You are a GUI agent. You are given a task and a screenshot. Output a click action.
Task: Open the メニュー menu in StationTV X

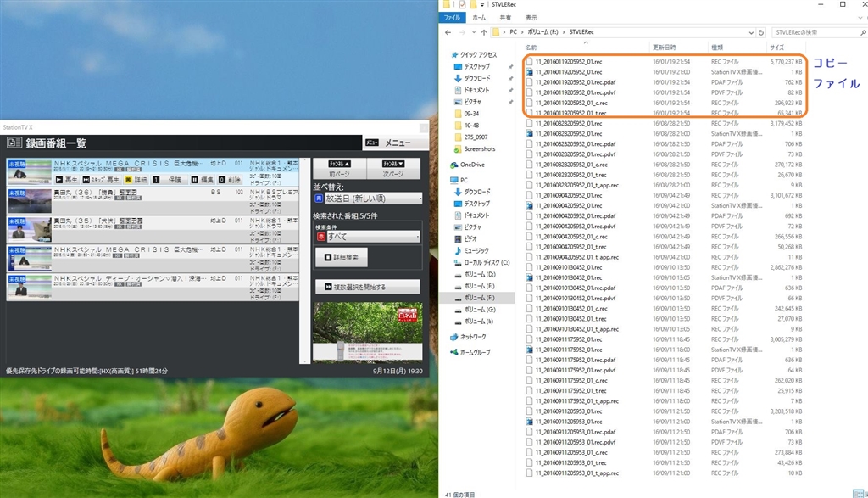coord(395,143)
